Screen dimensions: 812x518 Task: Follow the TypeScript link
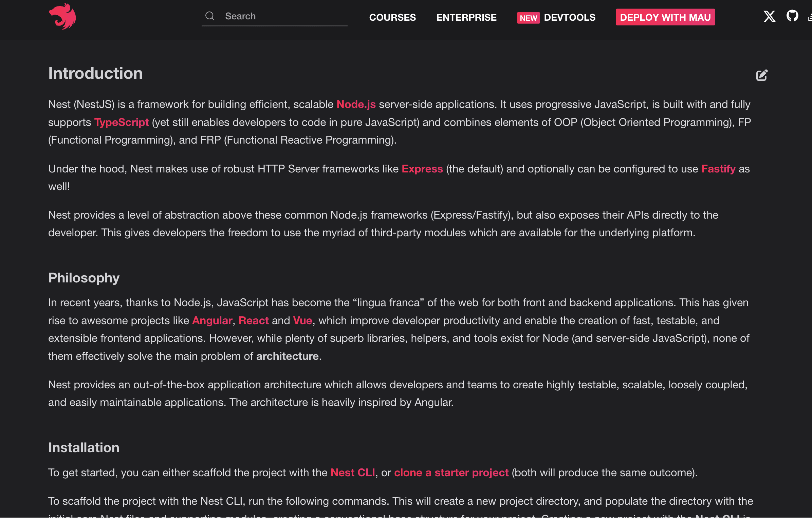[x=122, y=122]
